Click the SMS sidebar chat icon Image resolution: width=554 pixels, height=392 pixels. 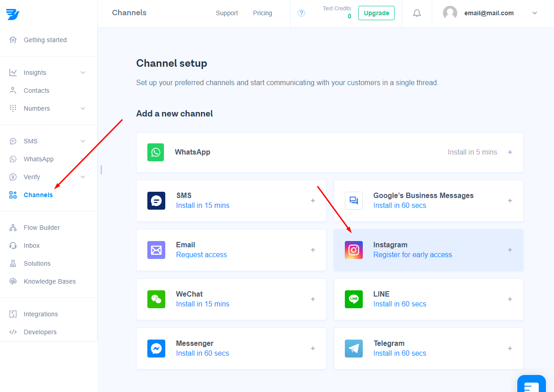(13, 141)
